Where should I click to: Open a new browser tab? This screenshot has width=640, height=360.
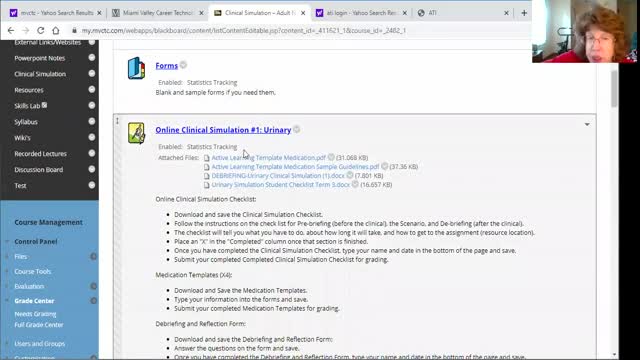pyautogui.click(x=524, y=13)
